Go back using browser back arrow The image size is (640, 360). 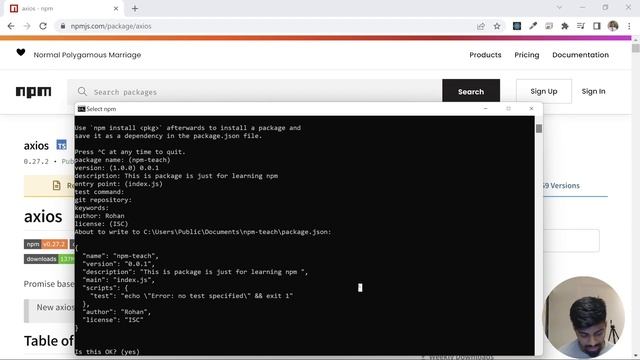11,26
